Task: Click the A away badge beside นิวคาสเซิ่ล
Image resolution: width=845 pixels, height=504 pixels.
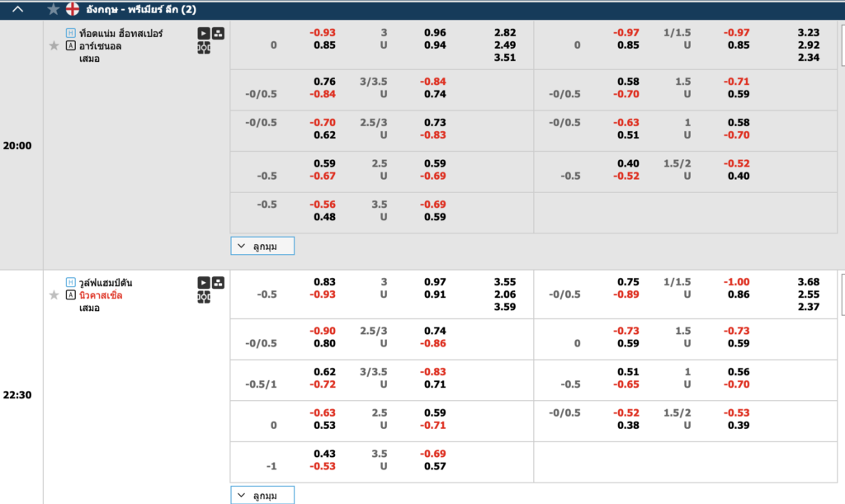Action: [71, 295]
